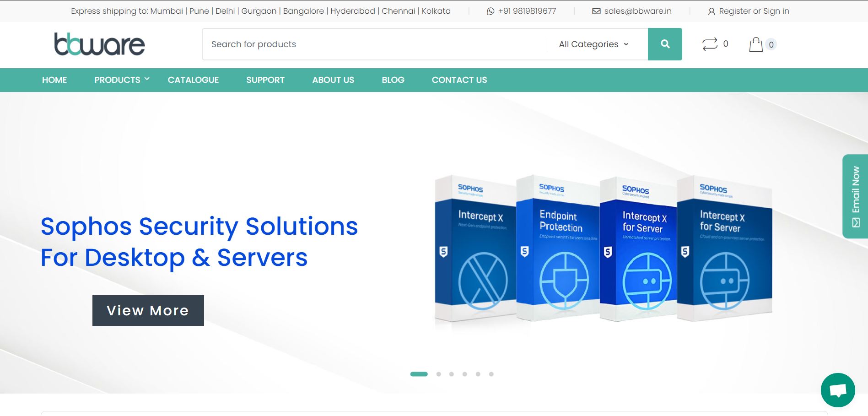Go to the second slide dot
Image resolution: width=868 pixels, height=416 pixels.
coord(438,374)
